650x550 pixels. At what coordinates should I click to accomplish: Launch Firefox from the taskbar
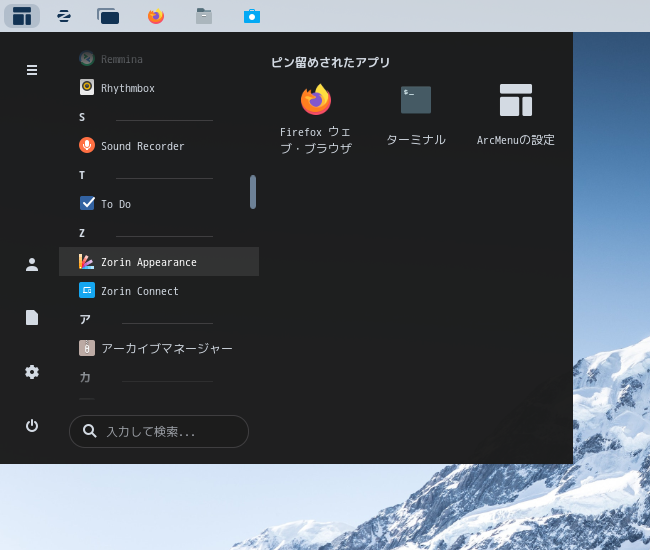(x=156, y=16)
